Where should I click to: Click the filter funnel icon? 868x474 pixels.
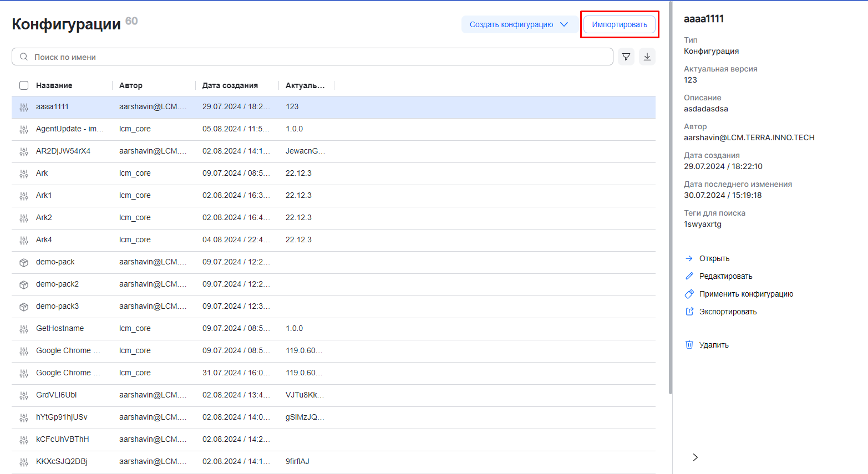(x=626, y=57)
